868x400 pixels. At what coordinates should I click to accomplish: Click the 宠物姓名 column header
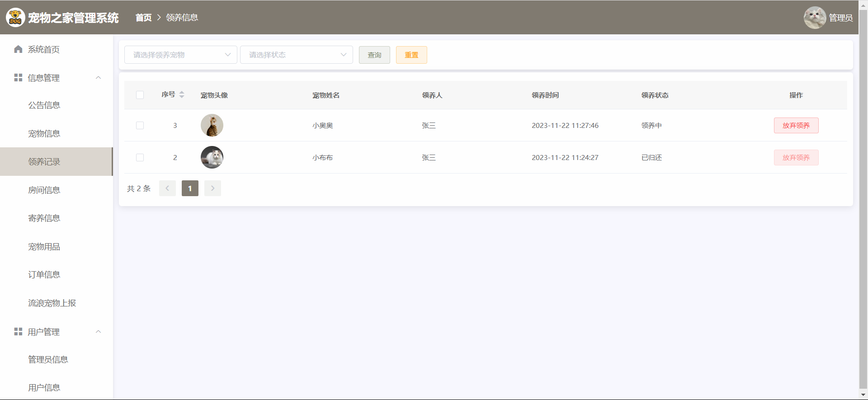[x=326, y=95]
